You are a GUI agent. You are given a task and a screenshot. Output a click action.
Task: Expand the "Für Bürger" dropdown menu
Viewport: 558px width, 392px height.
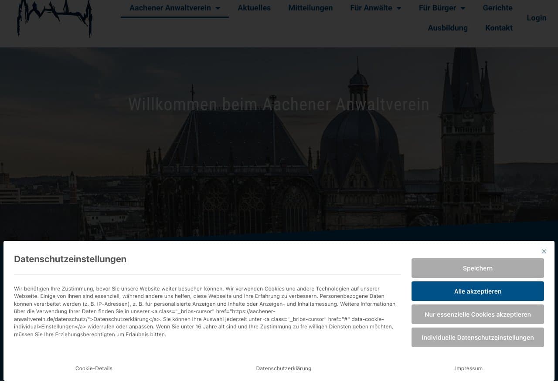(442, 8)
